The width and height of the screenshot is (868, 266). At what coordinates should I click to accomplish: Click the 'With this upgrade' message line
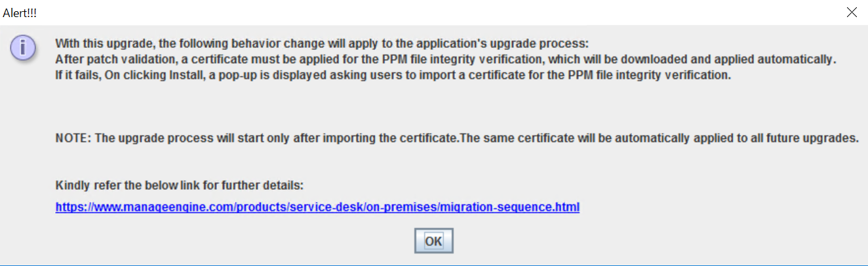[x=322, y=44]
